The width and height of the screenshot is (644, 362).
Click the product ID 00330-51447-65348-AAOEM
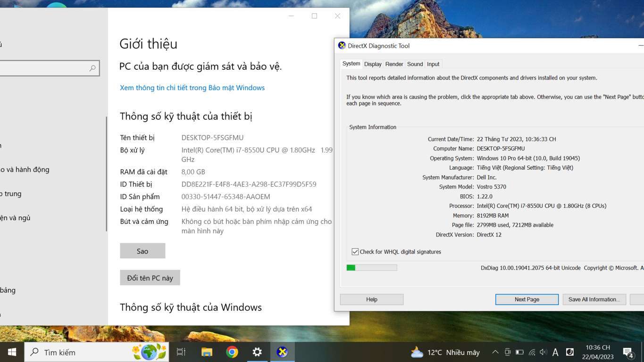point(226,197)
